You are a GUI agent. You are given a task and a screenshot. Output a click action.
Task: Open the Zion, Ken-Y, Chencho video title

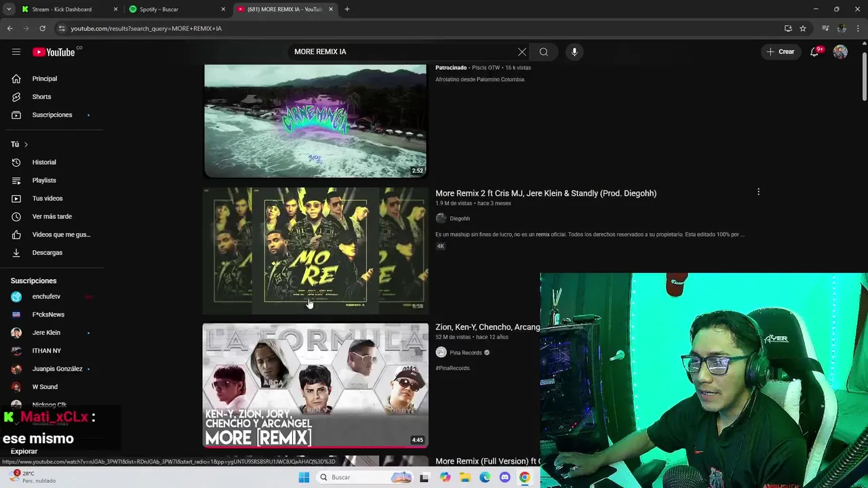pyautogui.click(x=488, y=327)
